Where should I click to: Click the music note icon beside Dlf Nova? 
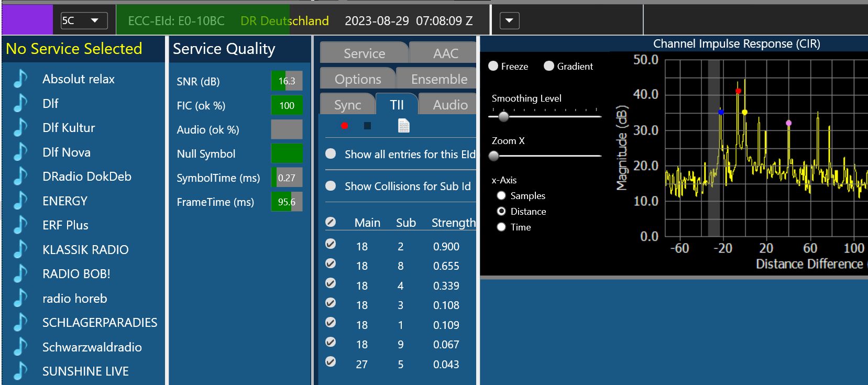coord(20,152)
